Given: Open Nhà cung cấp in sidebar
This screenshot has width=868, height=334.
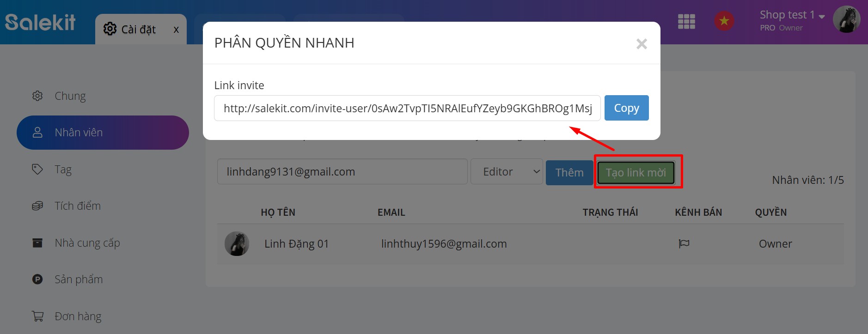Looking at the screenshot, I should 87,243.
